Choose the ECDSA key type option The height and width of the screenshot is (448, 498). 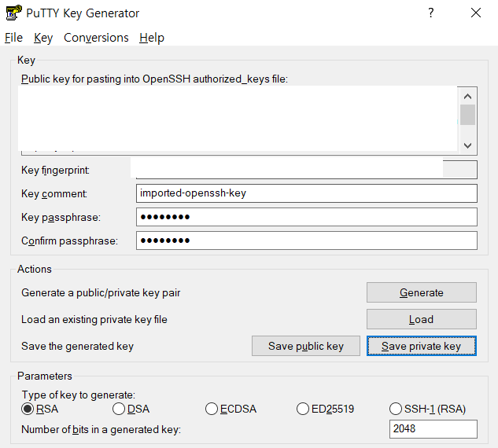click(231, 409)
